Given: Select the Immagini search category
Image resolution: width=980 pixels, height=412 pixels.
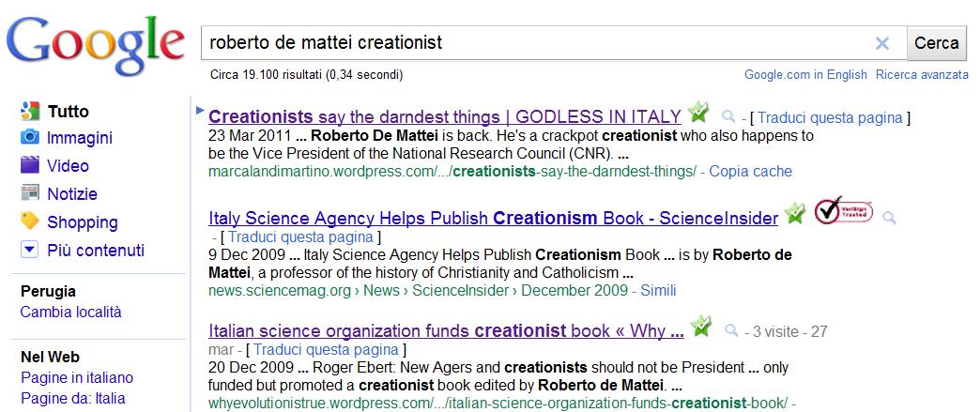Looking at the screenshot, I should tap(79, 138).
